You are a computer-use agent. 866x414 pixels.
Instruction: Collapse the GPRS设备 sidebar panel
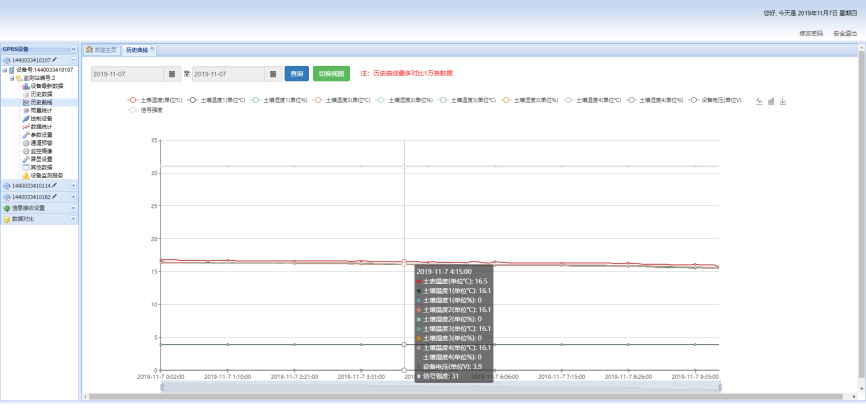[73, 49]
